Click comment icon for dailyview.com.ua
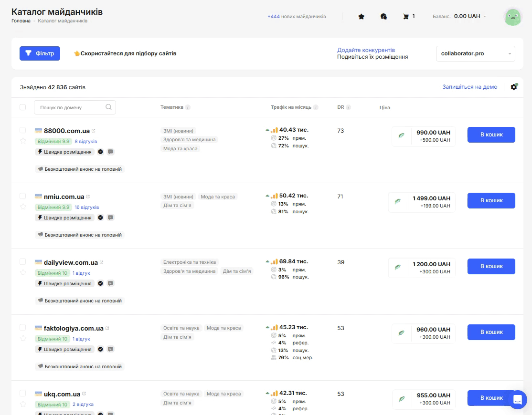This screenshot has width=532, height=415. (x=110, y=283)
